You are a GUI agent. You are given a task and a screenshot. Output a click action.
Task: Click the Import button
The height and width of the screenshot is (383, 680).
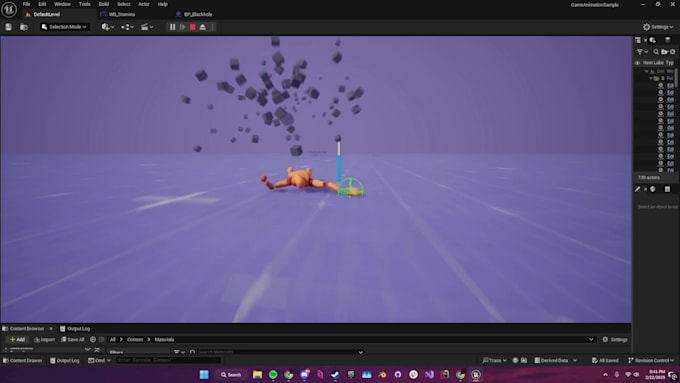click(44, 340)
